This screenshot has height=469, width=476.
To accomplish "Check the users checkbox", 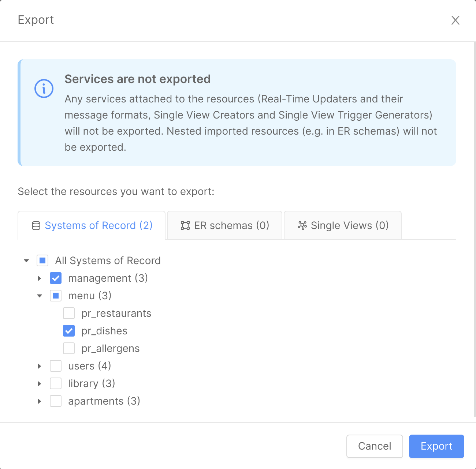I will click(x=56, y=366).
